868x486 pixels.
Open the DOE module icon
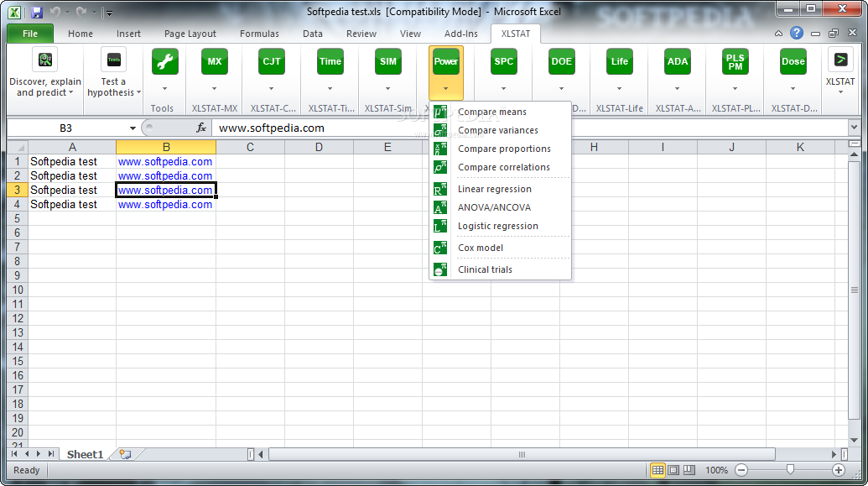pos(561,61)
